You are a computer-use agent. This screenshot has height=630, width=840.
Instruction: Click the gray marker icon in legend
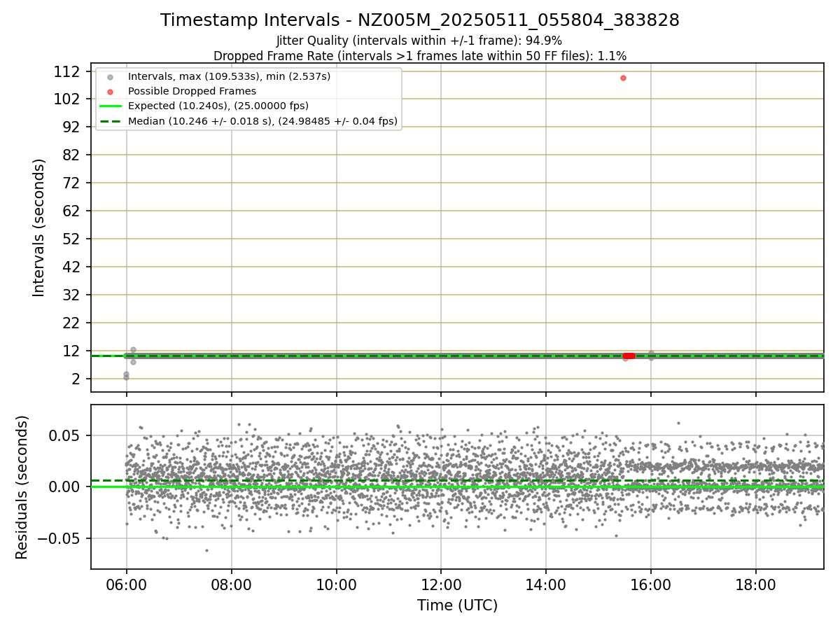point(109,76)
